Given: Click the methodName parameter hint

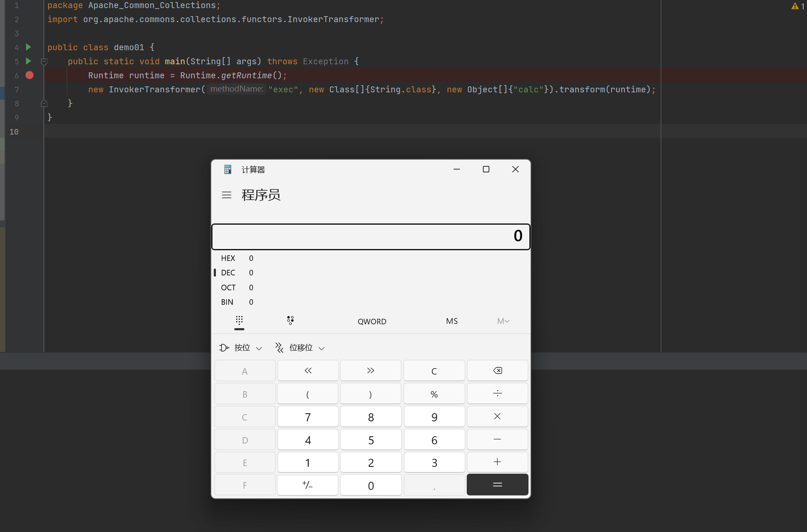Looking at the screenshot, I should [x=237, y=89].
